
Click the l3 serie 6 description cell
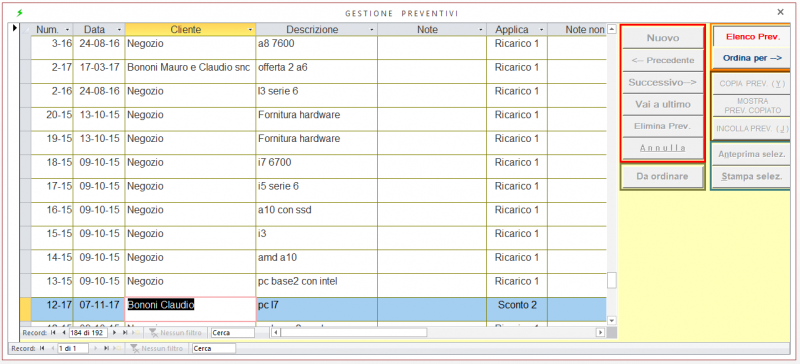pyautogui.click(x=317, y=95)
